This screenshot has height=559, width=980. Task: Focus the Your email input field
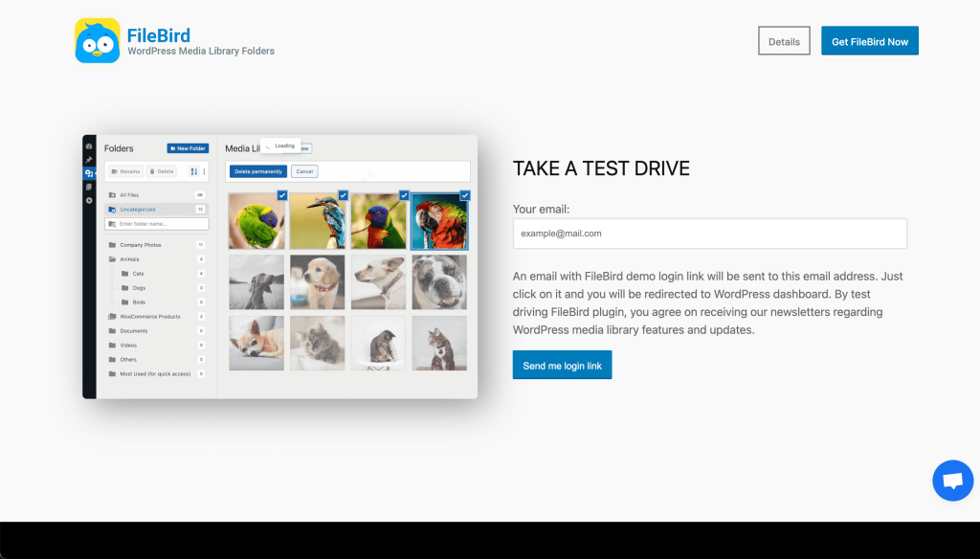click(x=709, y=234)
